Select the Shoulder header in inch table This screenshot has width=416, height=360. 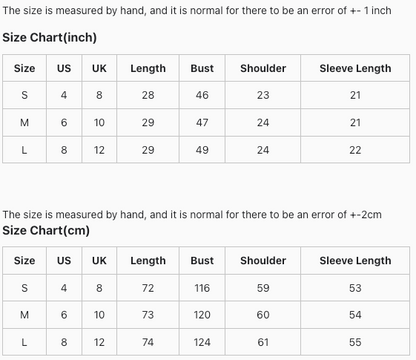[x=263, y=68]
